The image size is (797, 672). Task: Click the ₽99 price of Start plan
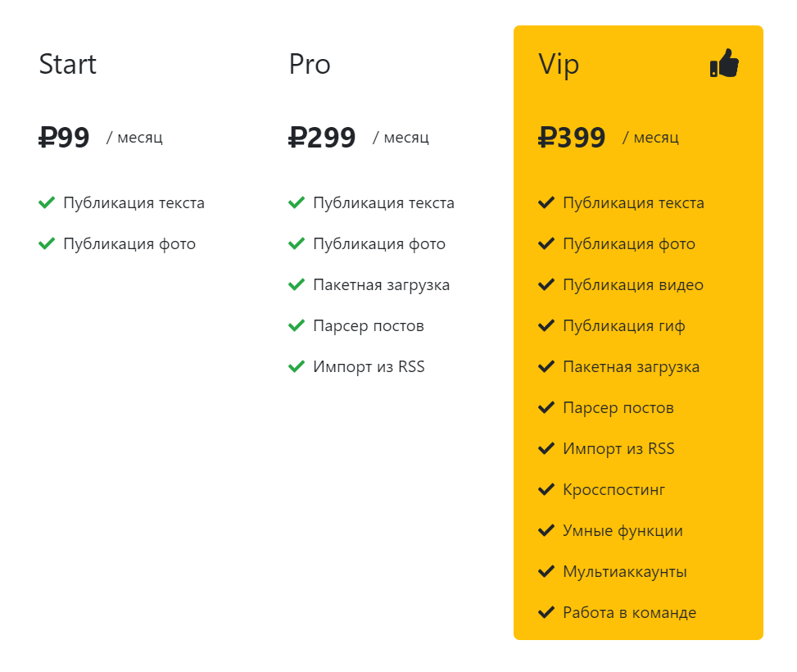click(64, 138)
